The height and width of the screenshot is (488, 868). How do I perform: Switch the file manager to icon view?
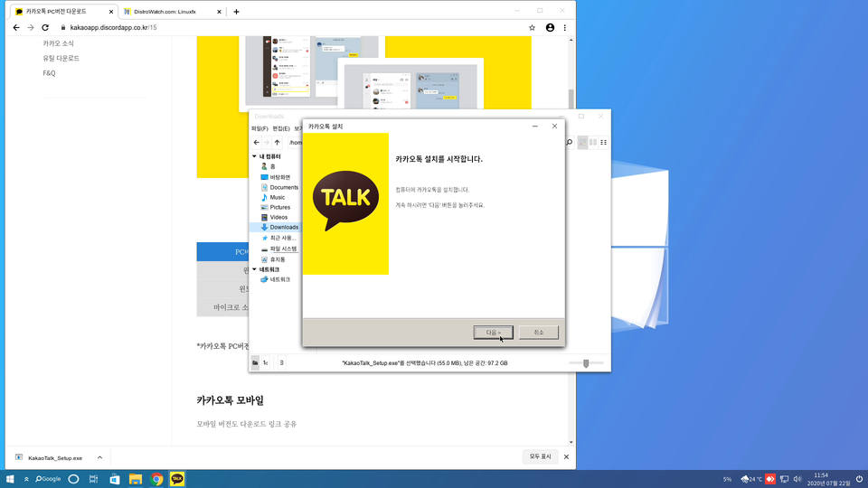(582, 142)
